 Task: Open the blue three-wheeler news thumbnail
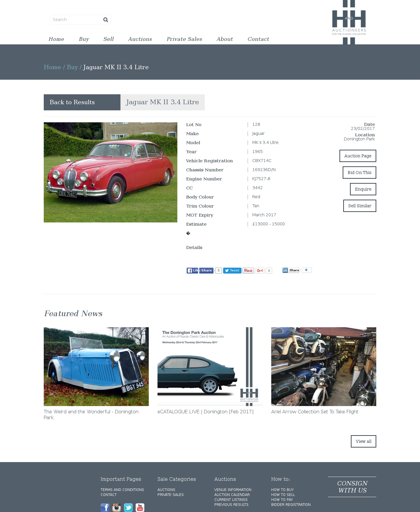pos(96,367)
